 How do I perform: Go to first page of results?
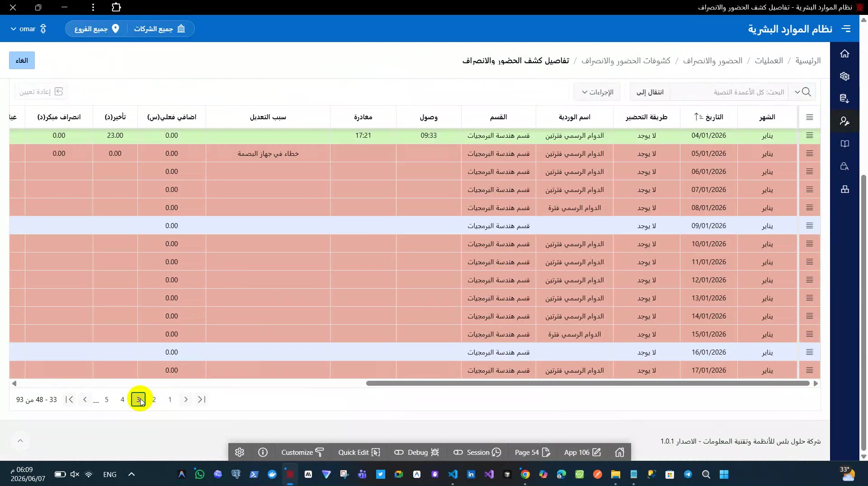pyautogui.click(x=202, y=399)
